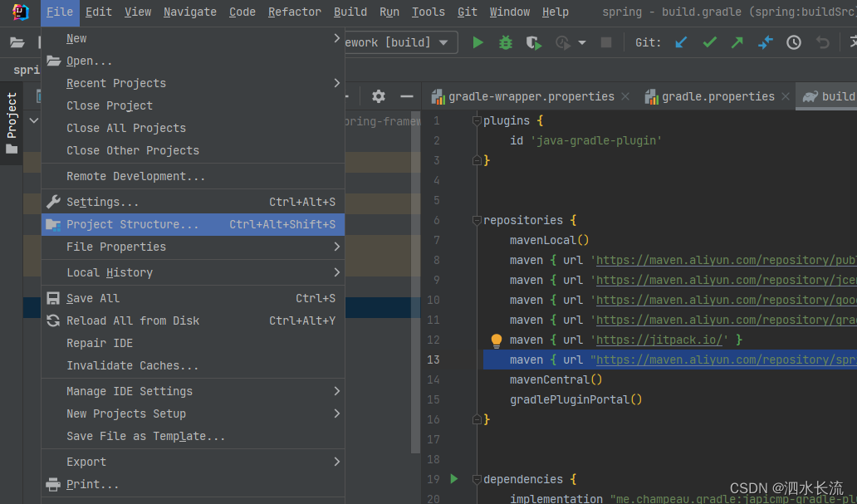The height and width of the screenshot is (504, 857).
Task: Click the Stop square icon
Action: 605,42
